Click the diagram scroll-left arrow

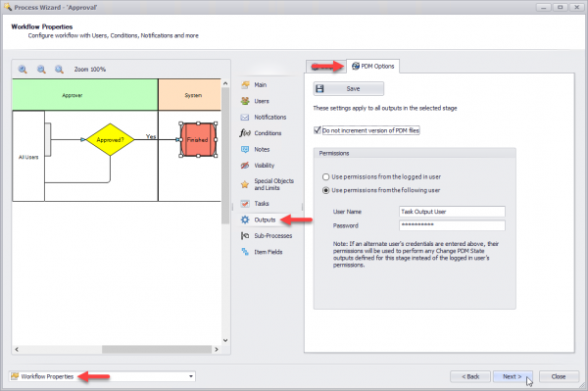point(17,350)
